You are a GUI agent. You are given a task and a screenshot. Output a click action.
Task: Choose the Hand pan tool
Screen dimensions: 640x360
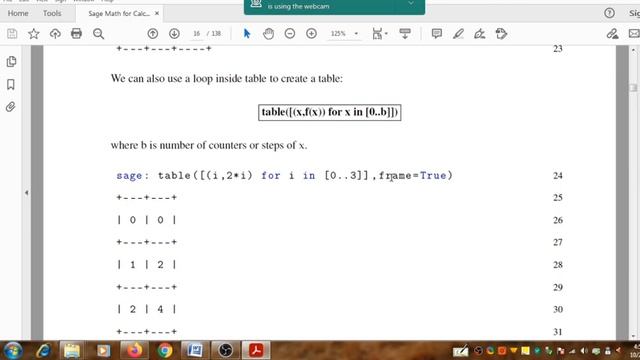tap(268, 33)
